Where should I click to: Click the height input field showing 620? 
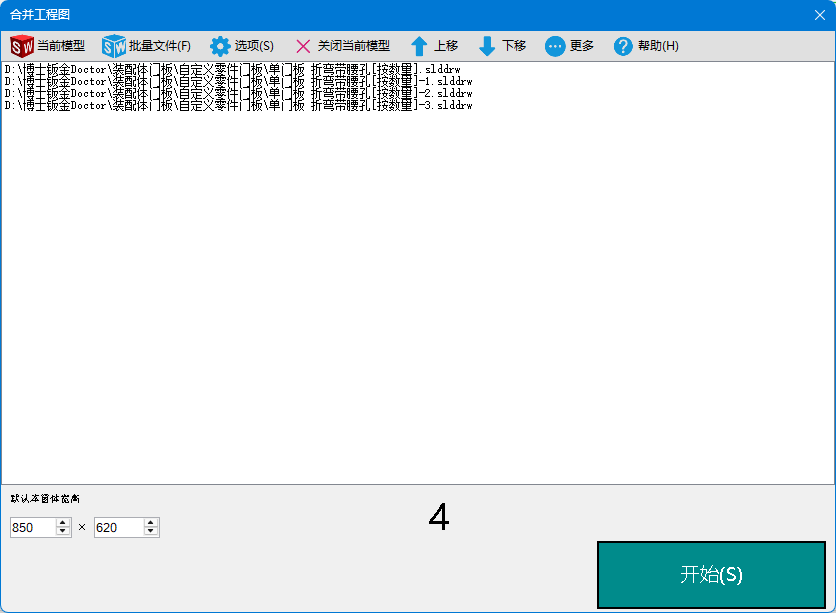[x=118, y=527]
